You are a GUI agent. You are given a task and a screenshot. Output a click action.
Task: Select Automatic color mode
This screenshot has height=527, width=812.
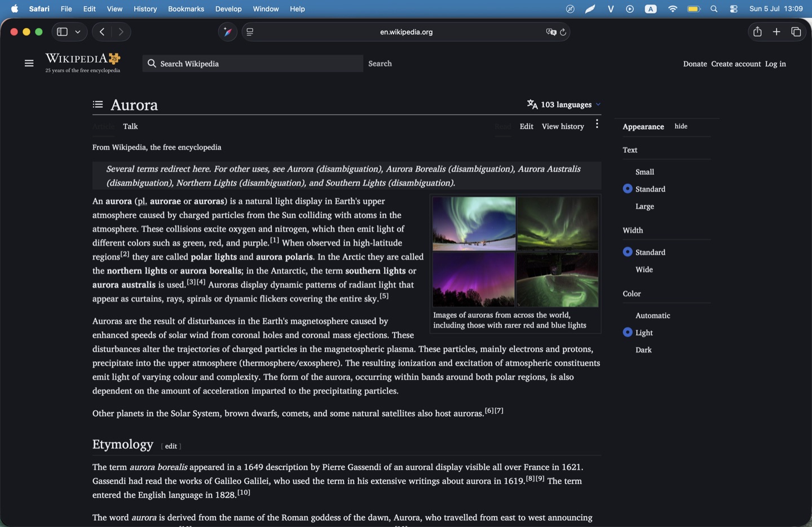(652, 316)
